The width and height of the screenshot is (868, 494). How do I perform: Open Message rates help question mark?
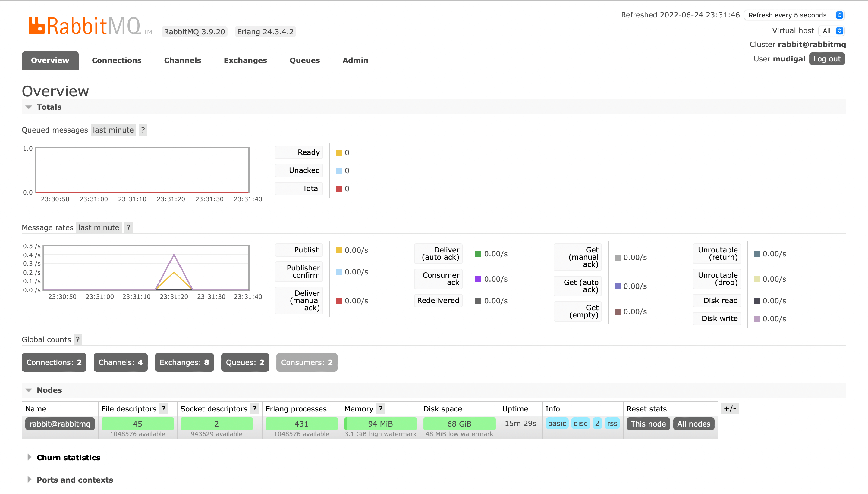pos(128,227)
